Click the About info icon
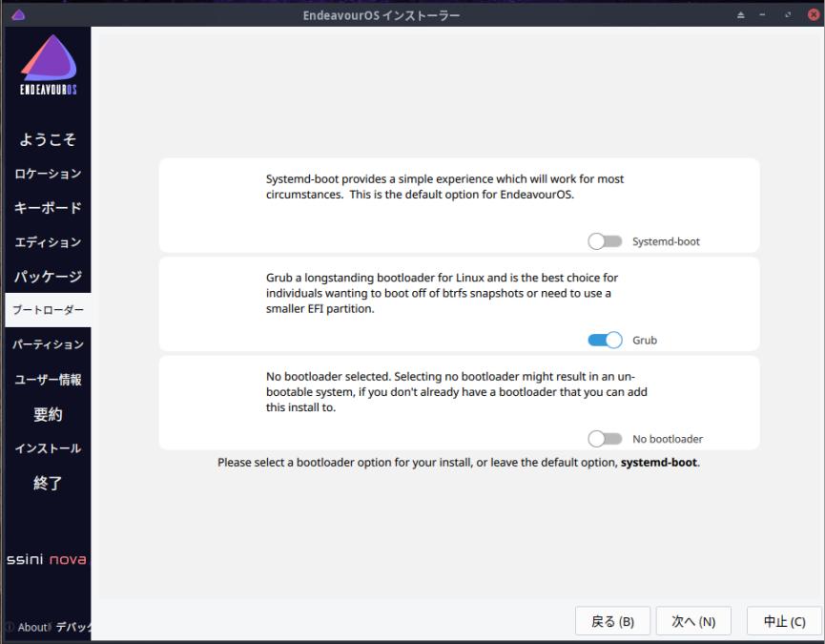 [10, 627]
